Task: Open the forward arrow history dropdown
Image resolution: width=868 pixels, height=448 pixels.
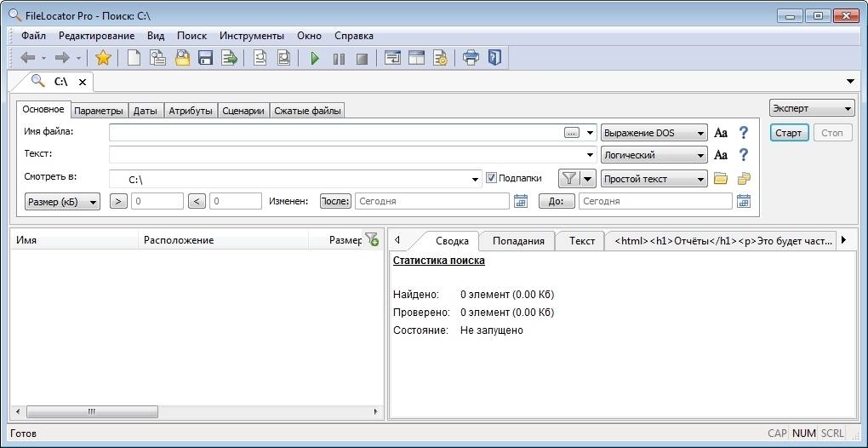Action: click(x=78, y=58)
